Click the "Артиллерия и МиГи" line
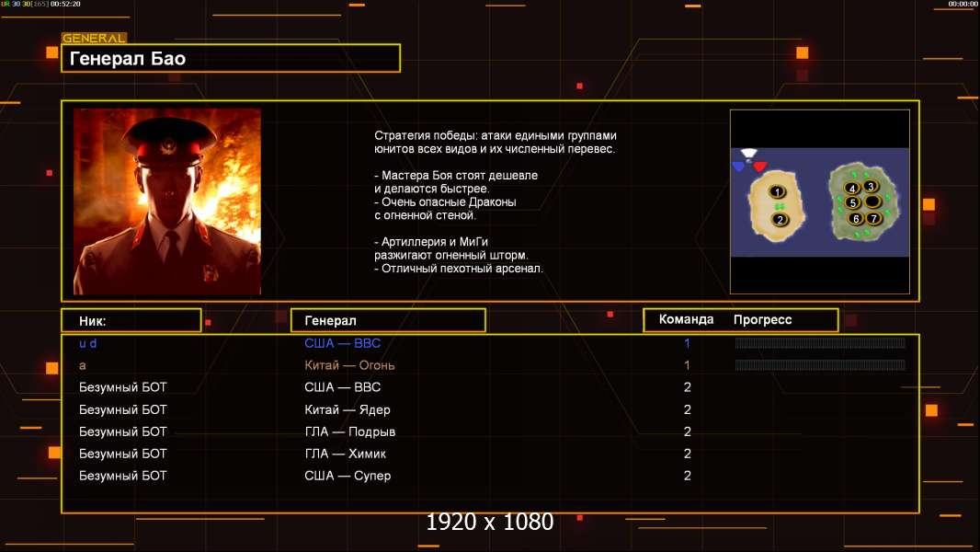This screenshot has width=980, height=552. pos(431,241)
